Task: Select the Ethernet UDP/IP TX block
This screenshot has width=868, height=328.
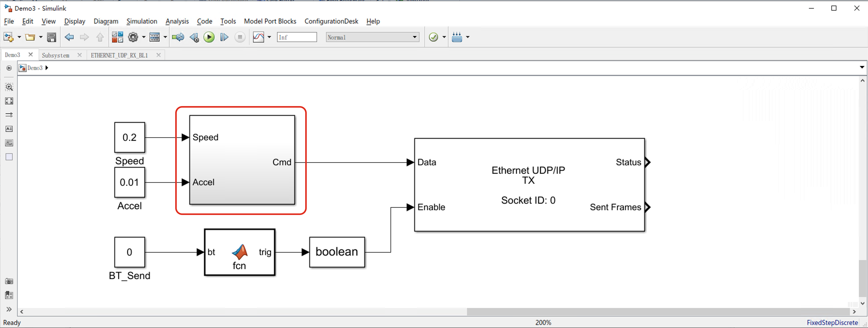Action: [x=529, y=185]
